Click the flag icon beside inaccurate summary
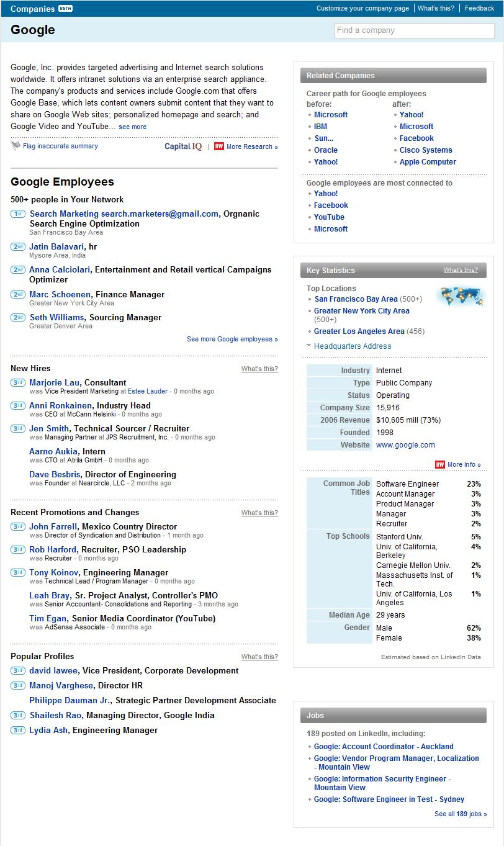The width and height of the screenshot is (504, 846). [16, 146]
